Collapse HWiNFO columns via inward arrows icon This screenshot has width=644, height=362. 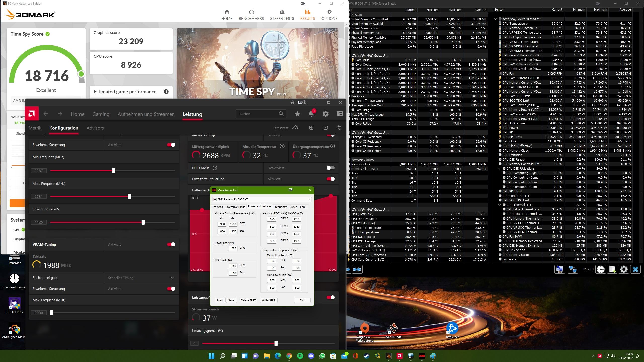click(357, 269)
